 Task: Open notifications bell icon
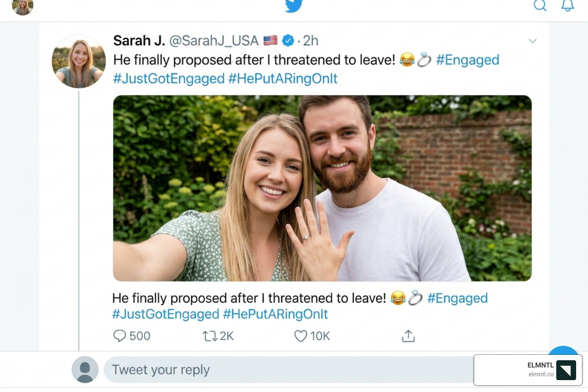point(567,5)
